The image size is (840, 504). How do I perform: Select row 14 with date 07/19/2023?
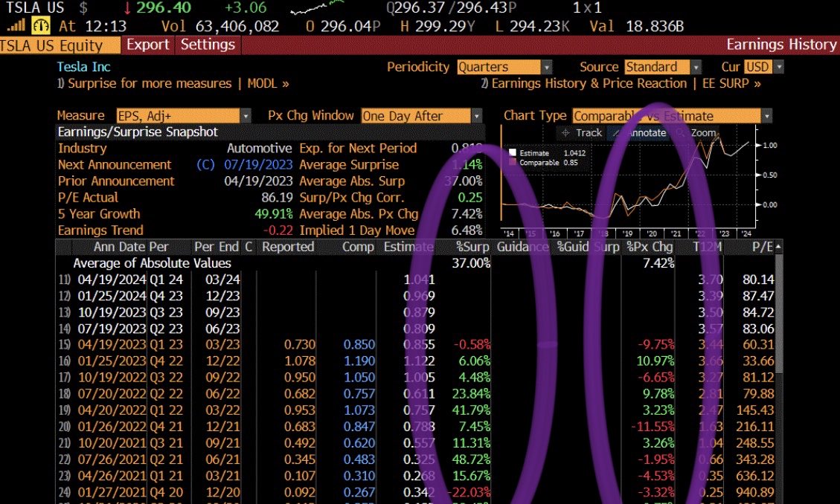[x=417, y=329]
